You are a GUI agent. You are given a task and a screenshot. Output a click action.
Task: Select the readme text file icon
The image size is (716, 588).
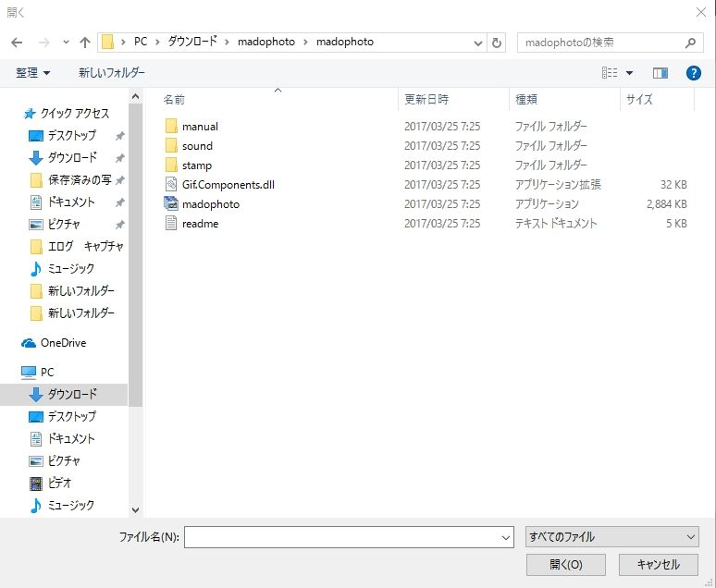coord(171,223)
